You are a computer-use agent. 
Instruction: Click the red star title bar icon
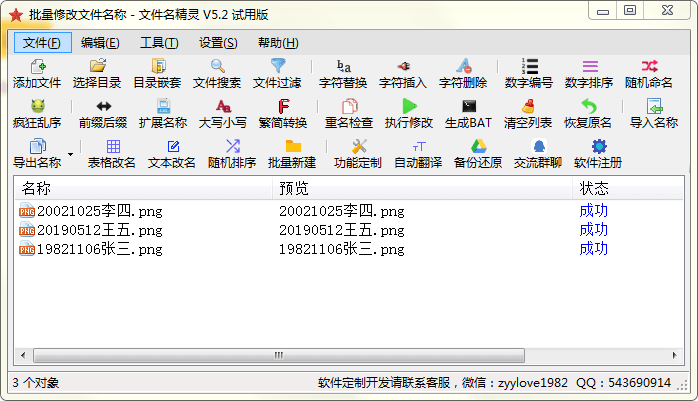coord(16,15)
